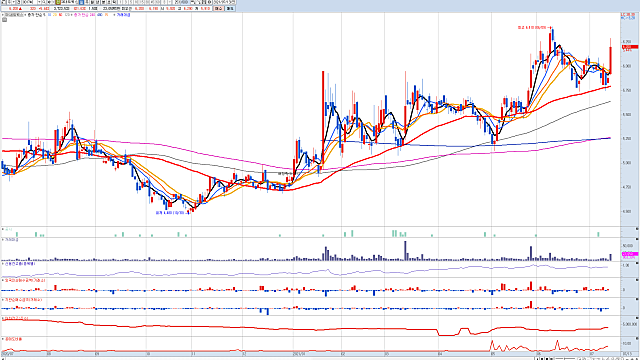The width and height of the screenshot is (640, 360).
Task: Click the 120-period moving average legend number
Action: pyautogui.click(x=67, y=15)
